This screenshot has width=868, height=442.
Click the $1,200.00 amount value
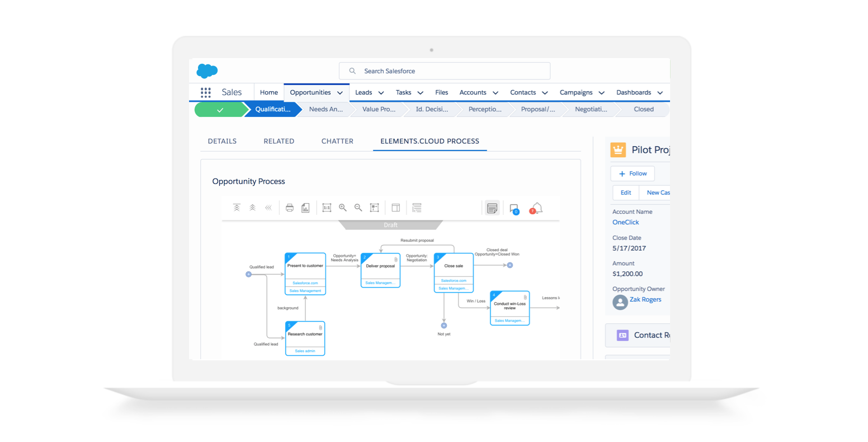pyautogui.click(x=628, y=274)
